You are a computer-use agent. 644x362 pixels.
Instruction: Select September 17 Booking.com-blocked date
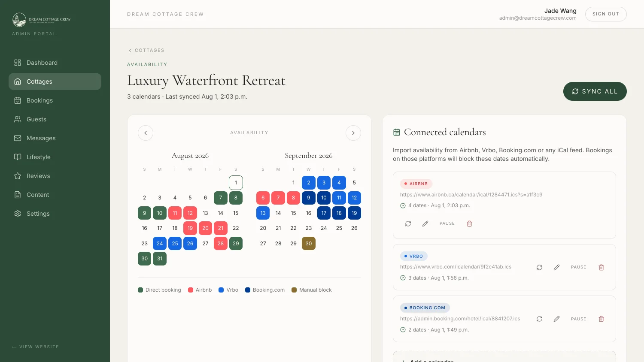(324, 213)
